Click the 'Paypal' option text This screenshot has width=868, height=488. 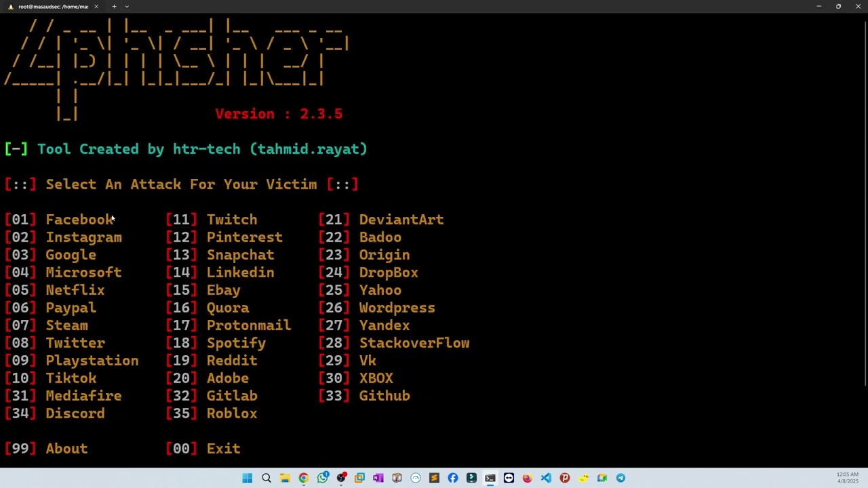(71, 308)
